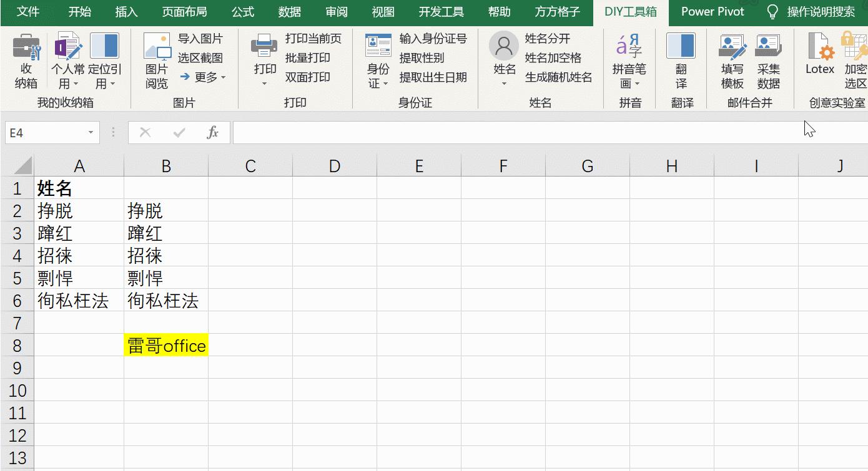
Task: Click 提取性别 button
Action: click(x=422, y=58)
